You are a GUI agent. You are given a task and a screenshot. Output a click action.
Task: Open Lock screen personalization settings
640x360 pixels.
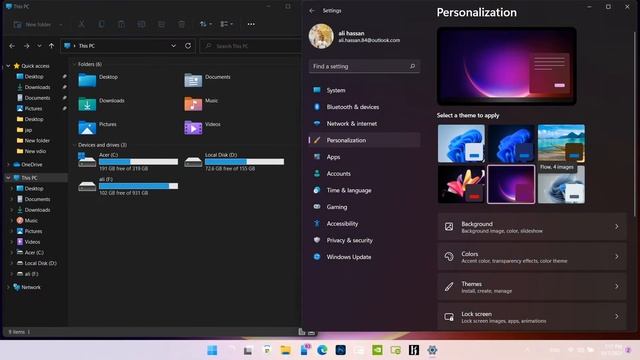coord(532,317)
